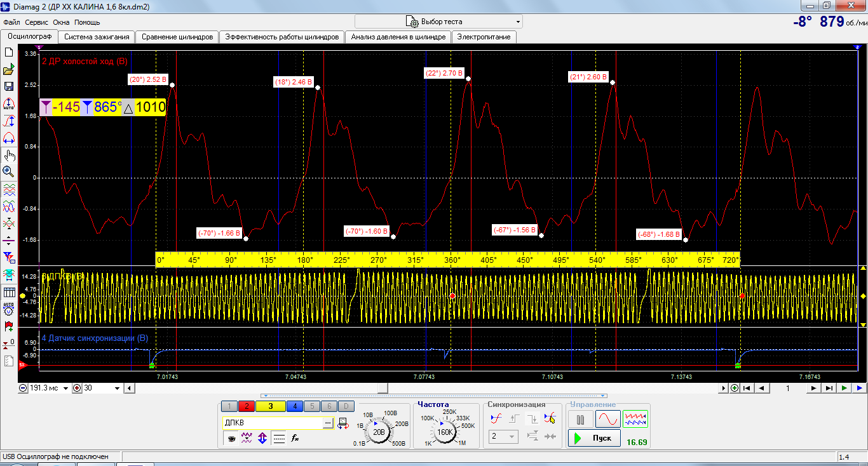868x466 pixels.
Task: Open Анализ давления в цилиндре tab
Action: [x=398, y=37]
